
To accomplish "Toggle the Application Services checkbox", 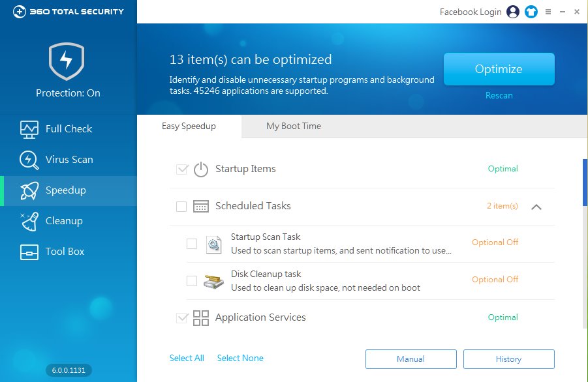I will tap(182, 318).
